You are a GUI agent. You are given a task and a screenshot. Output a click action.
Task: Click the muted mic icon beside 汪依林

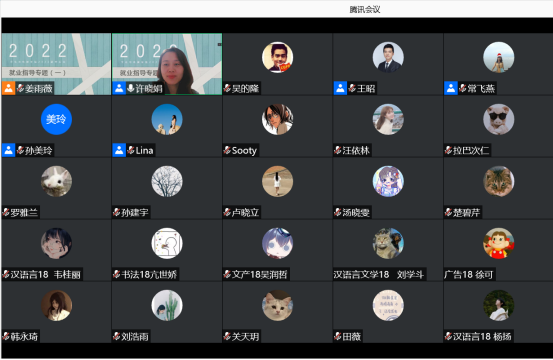pos(338,151)
